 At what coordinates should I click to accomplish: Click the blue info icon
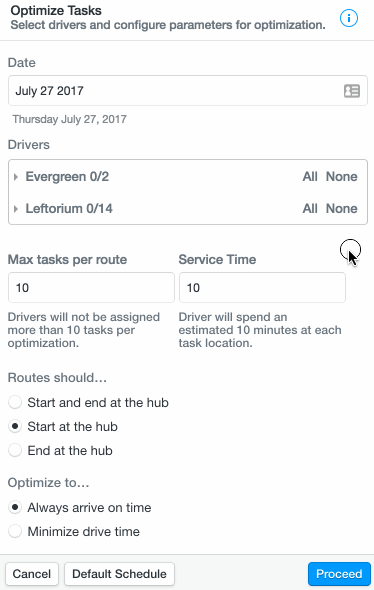pyautogui.click(x=349, y=18)
